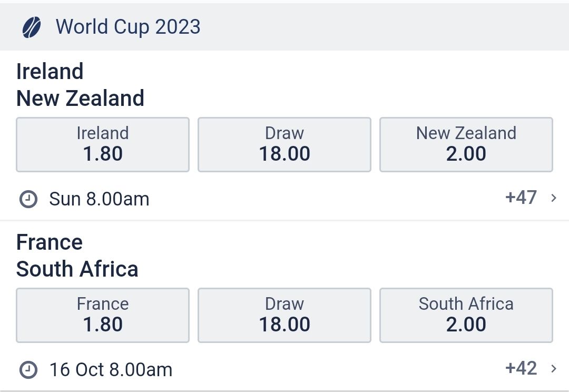Open the World Cup 2023 header

click(x=128, y=27)
